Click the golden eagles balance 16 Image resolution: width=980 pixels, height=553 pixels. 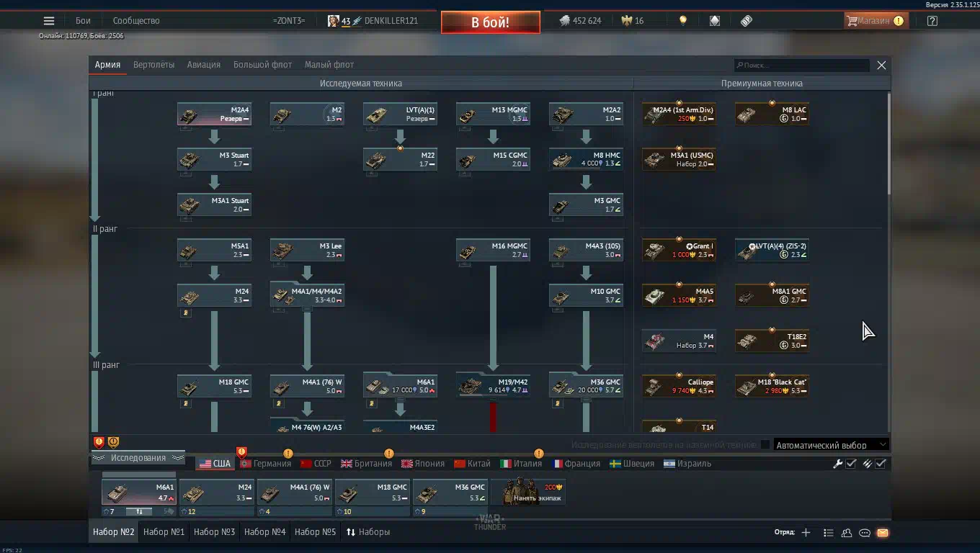[632, 21]
